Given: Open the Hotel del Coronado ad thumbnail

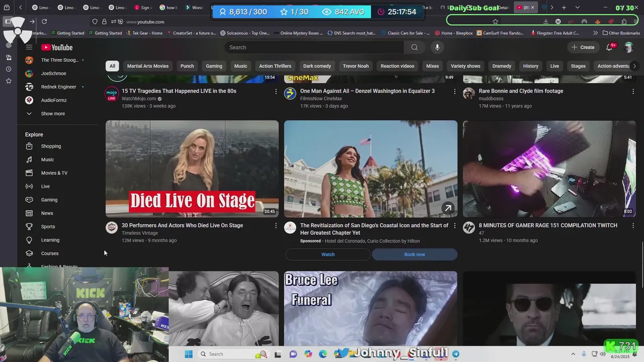Looking at the screenshot, I should (371, 169).
